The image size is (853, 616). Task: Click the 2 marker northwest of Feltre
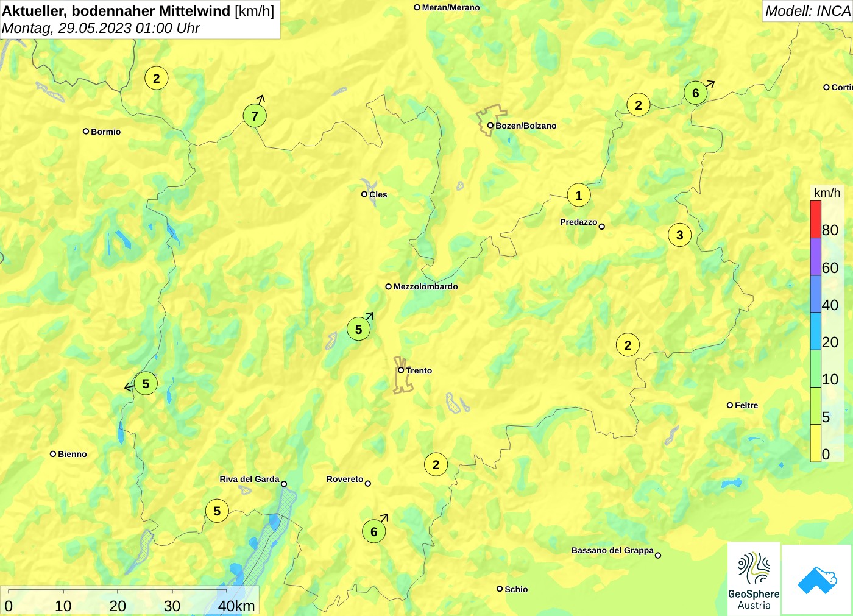tap(628, 345)
